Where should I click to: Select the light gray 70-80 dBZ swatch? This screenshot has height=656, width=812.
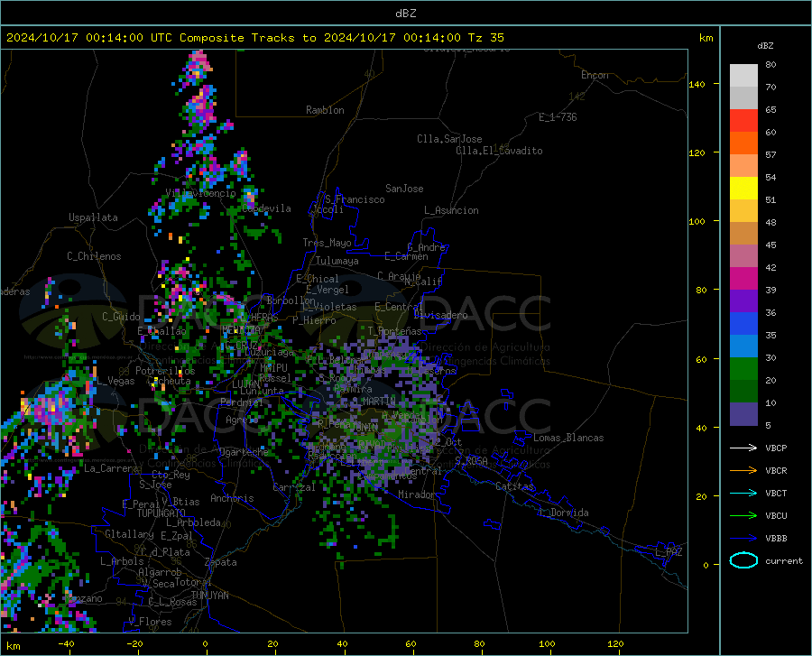743,76
